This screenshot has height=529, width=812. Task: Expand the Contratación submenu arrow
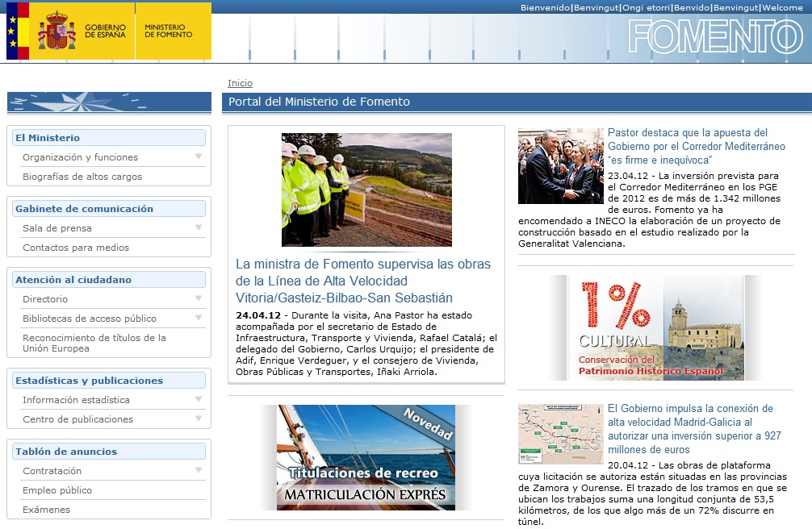tap(198, 470)
